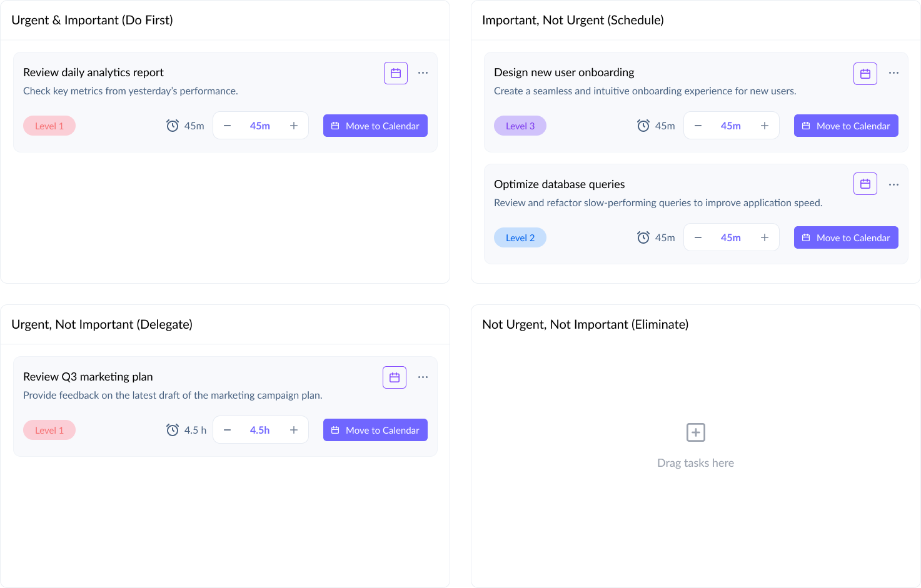Move Review daily analytics report to calendar

tap(375, 126)
